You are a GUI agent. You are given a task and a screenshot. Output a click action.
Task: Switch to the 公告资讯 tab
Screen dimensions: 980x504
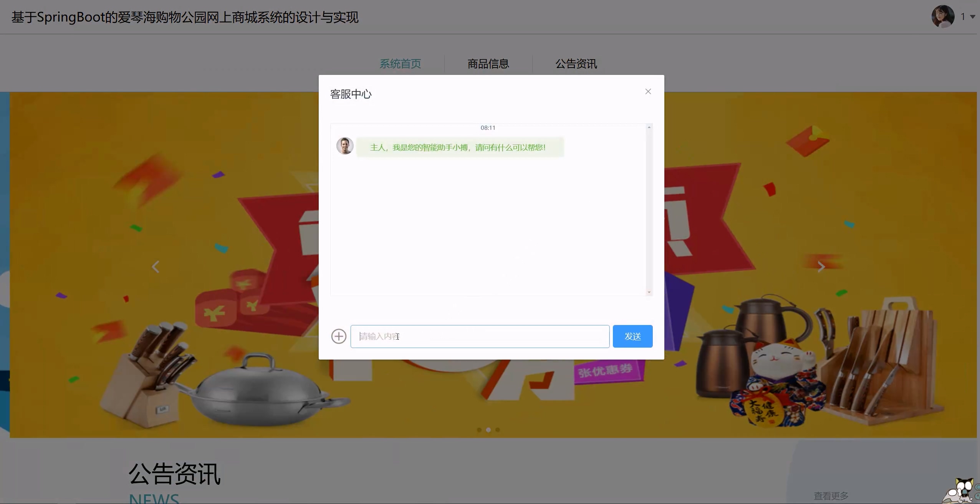(576, 64)
